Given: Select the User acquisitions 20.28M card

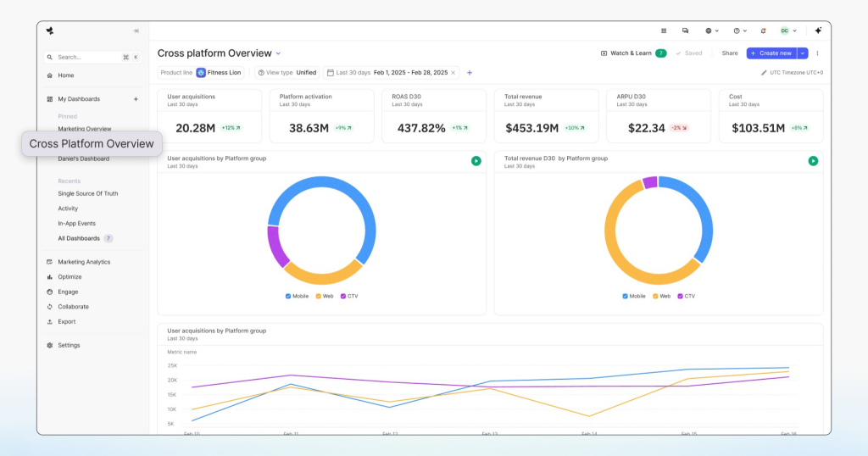Looking at the screenshot, I should 209,116.
